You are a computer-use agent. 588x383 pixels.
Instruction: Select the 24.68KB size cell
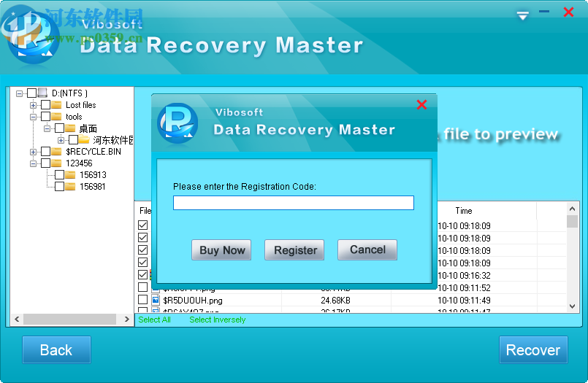(x=335, y=301)
